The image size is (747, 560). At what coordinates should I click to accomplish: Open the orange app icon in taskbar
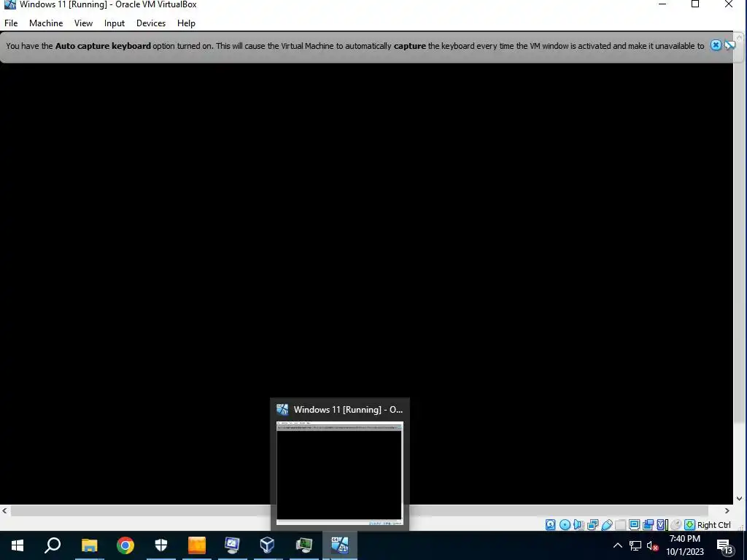(197, 545)
